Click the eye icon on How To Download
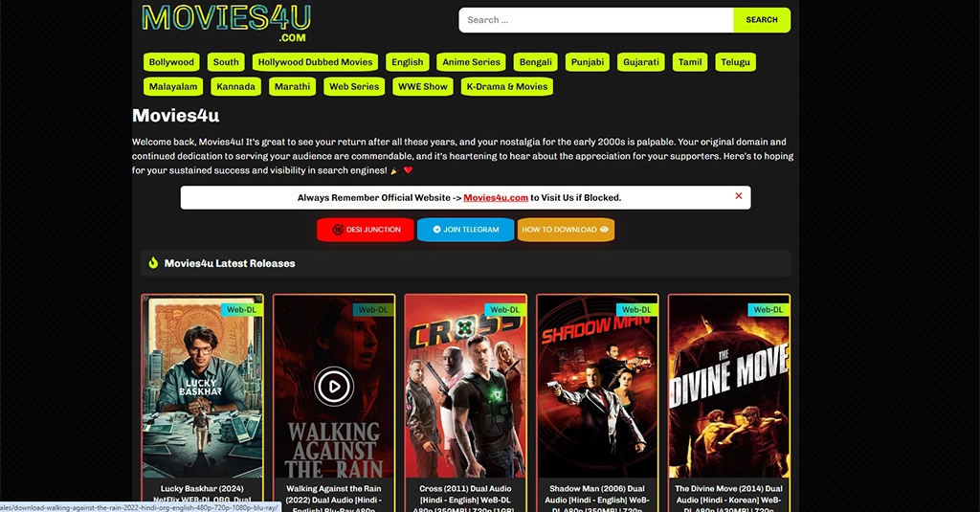The image size is (980, 512). [604, 230]
